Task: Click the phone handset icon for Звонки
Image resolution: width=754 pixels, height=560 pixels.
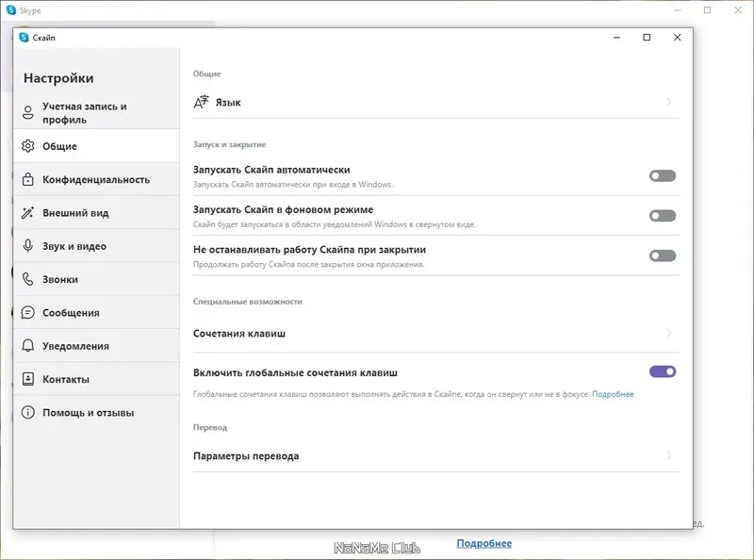Action: pyautogui.click(x=27, y=279)
